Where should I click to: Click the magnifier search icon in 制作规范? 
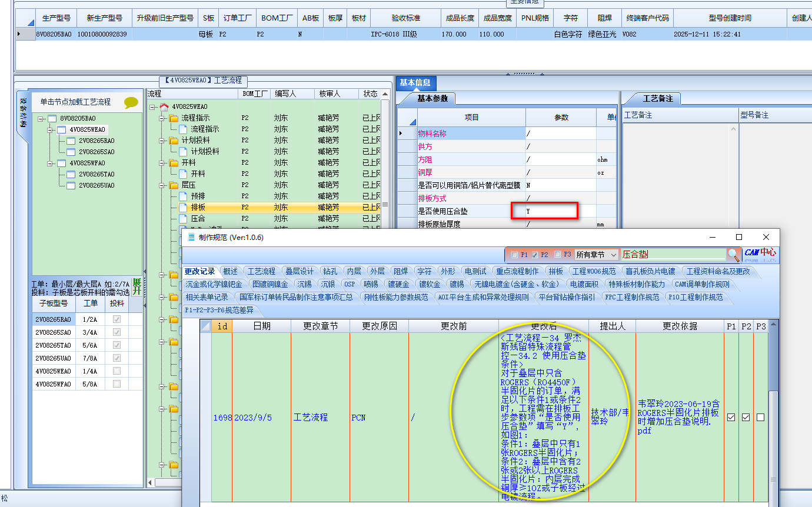[733, 254]
